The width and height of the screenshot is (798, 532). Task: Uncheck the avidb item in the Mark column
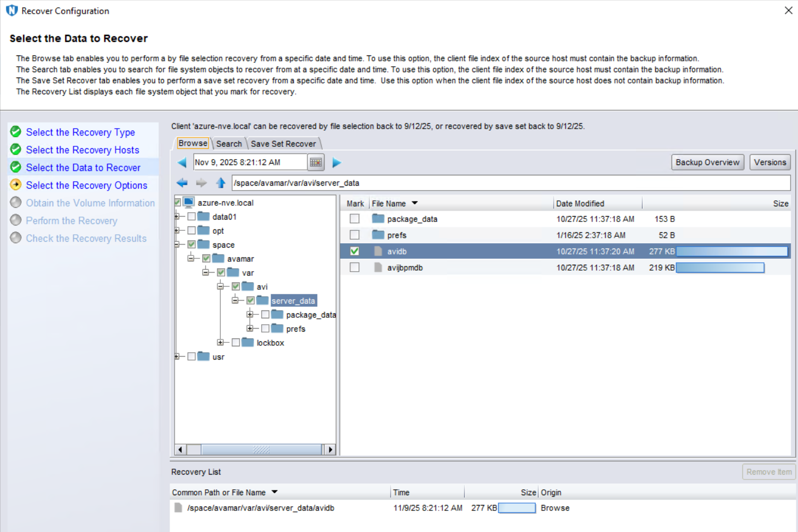[x=355, y=251]
